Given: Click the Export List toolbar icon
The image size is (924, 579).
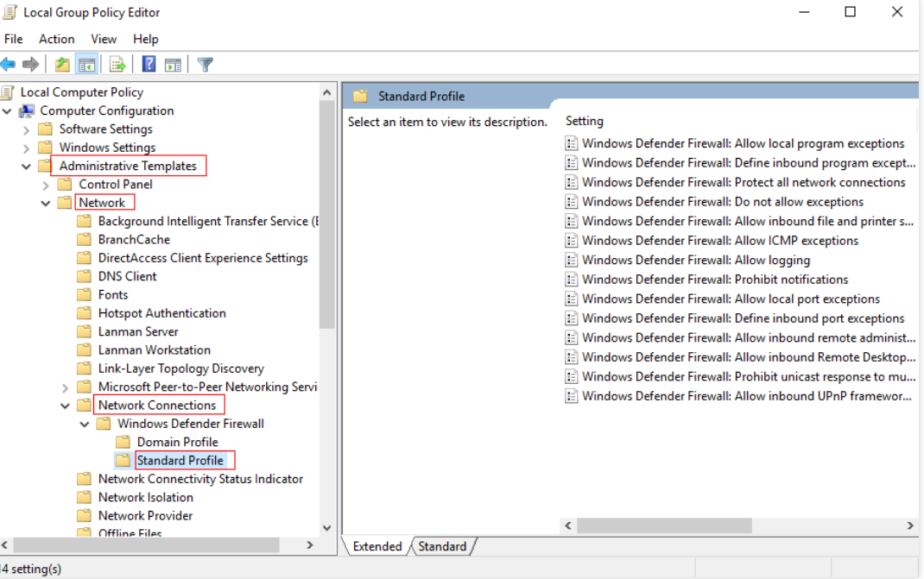Looking at the screenshot, I should tap(117, 65).
